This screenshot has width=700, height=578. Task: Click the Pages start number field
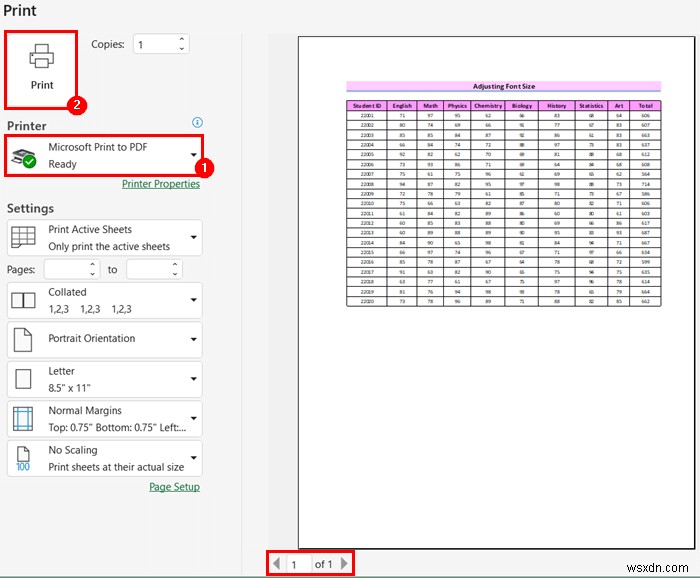(x=66, y=269)
